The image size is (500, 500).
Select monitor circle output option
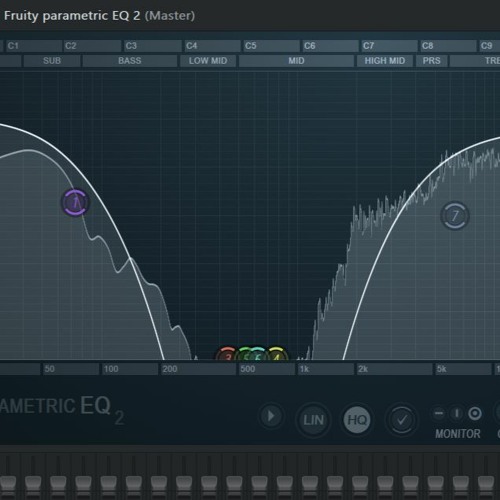click(475, 414)
